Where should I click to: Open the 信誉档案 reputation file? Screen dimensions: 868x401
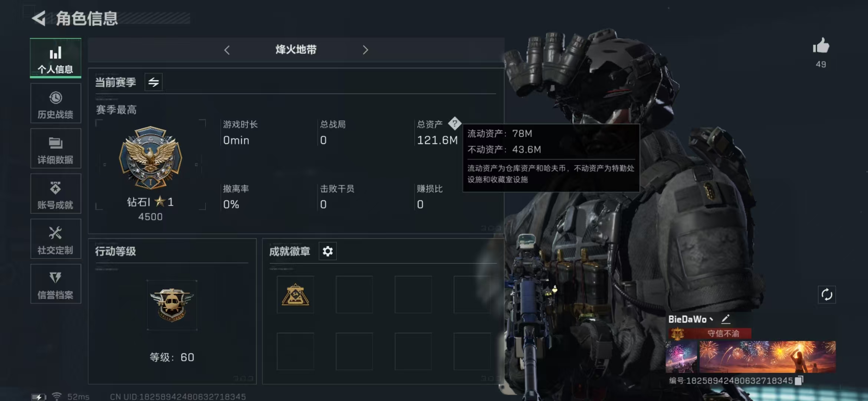coord(56,284)
